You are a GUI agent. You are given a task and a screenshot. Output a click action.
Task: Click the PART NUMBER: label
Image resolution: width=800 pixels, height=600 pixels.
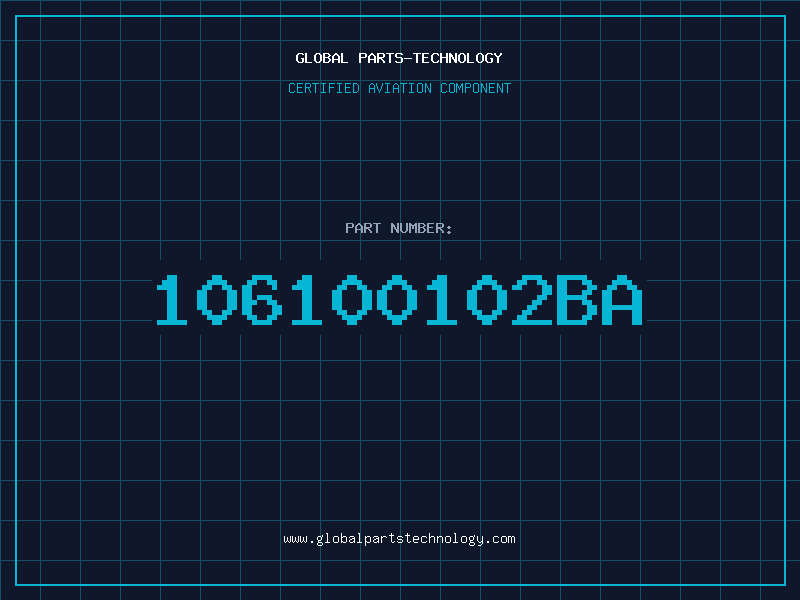(399, 228)
